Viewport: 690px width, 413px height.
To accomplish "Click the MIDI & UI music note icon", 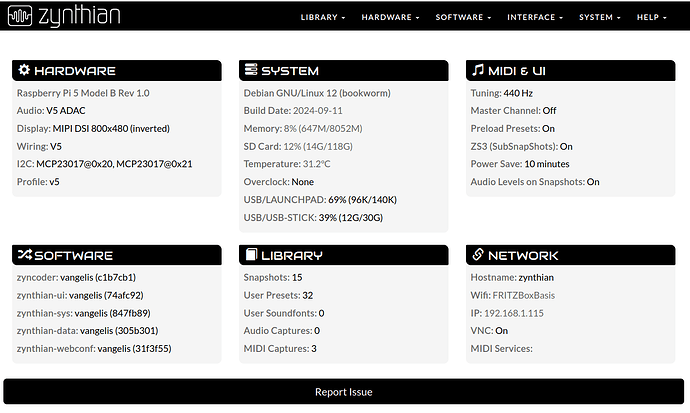I will [x=477, y=69].
